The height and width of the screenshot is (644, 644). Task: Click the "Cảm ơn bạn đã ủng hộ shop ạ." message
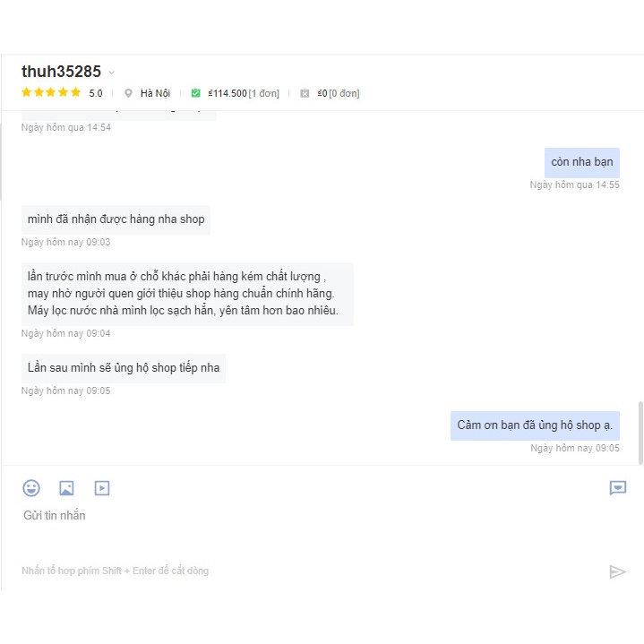[x=535, y=425]
